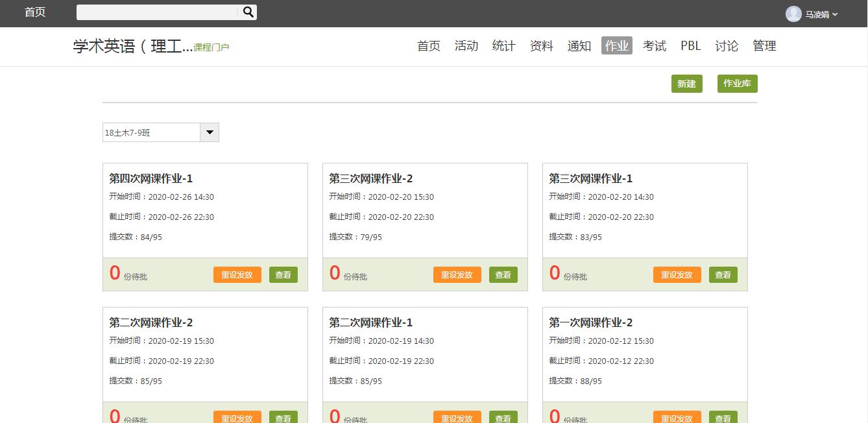
Task: Click the search magnifier icon
Action: [248, 12]
